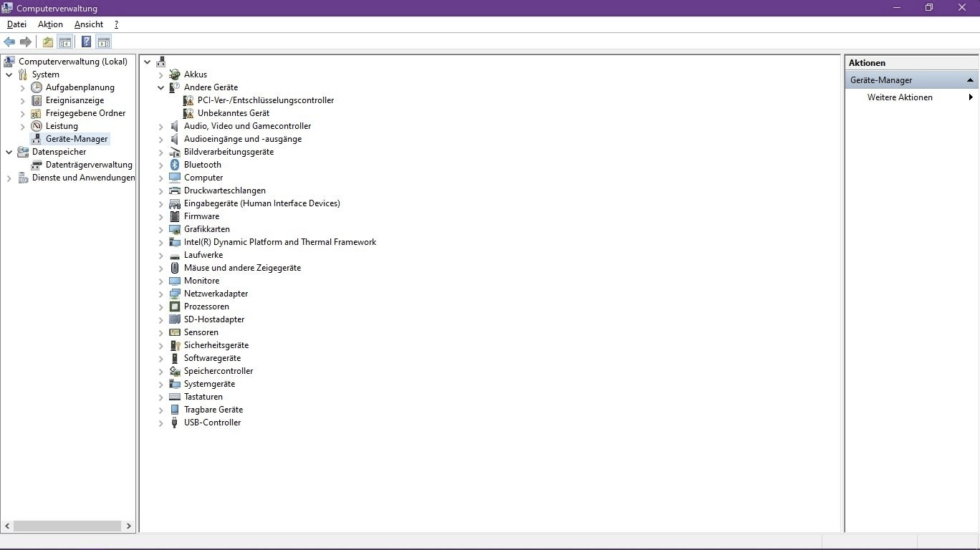Click the Ereignisanzeige log icon
The height and width of the screenshot is (550, 980).
(x=37, y=100)
